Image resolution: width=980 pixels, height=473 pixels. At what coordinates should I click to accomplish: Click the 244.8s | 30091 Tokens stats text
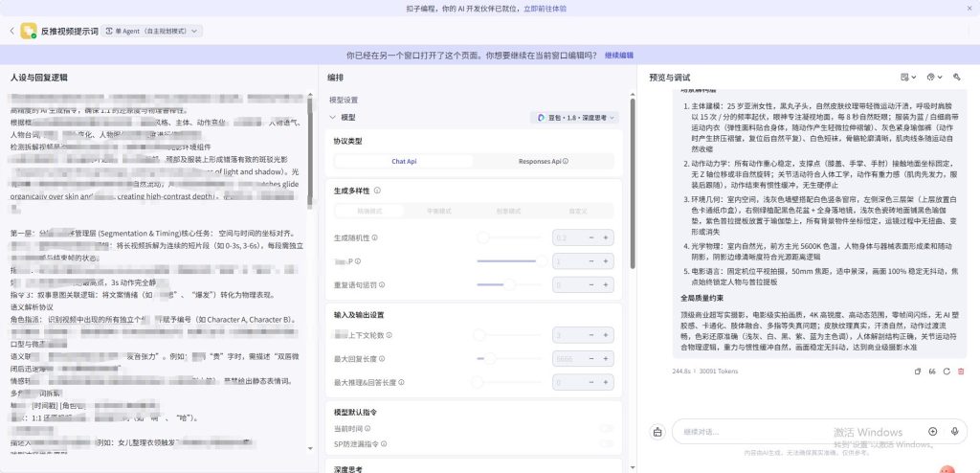coord(705,371)
